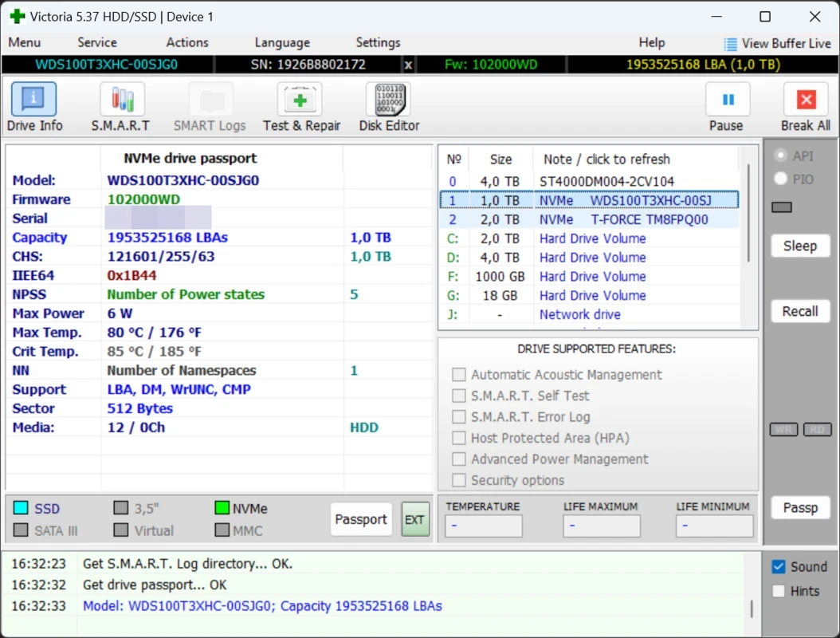Open the Actions menu
The width and height of the screenshot is (840, 638).
(x=187, y=43)
